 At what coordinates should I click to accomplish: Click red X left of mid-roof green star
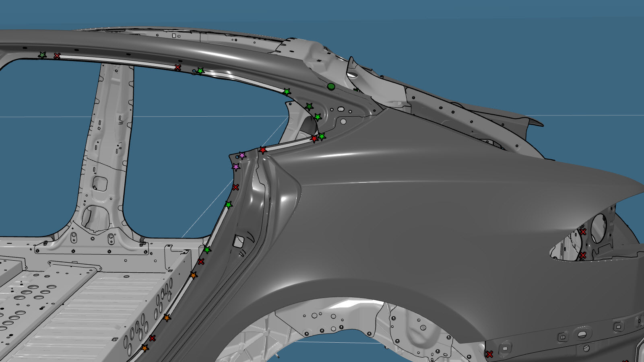[178, 68]
